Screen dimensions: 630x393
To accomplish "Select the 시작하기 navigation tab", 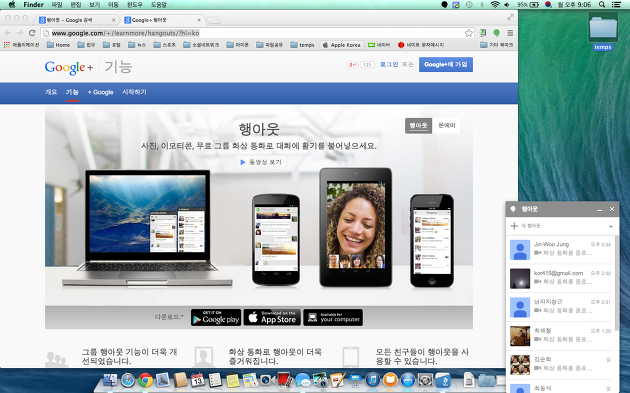I will pos(134,92).
